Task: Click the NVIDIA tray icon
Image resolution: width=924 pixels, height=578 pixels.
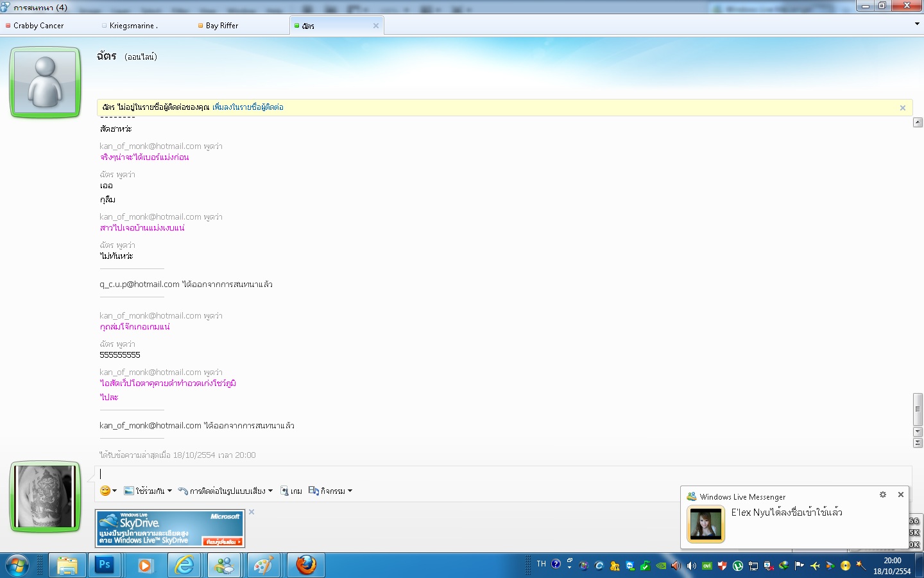Action: 661,566
